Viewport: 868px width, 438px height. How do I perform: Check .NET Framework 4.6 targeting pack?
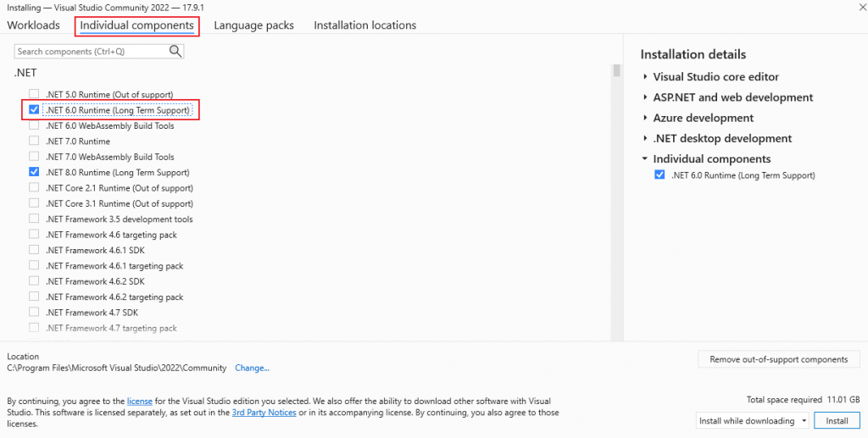(x=34, y=234)
